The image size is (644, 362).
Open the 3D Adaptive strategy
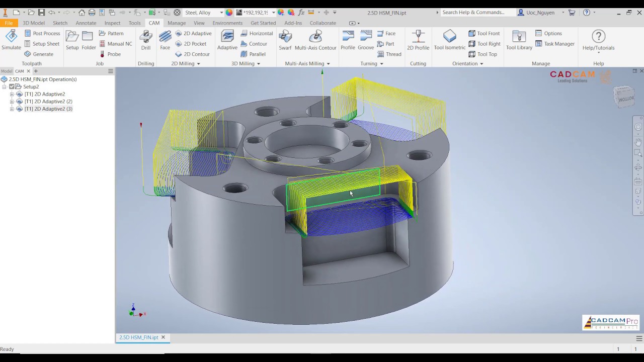[x=227, y=41]
